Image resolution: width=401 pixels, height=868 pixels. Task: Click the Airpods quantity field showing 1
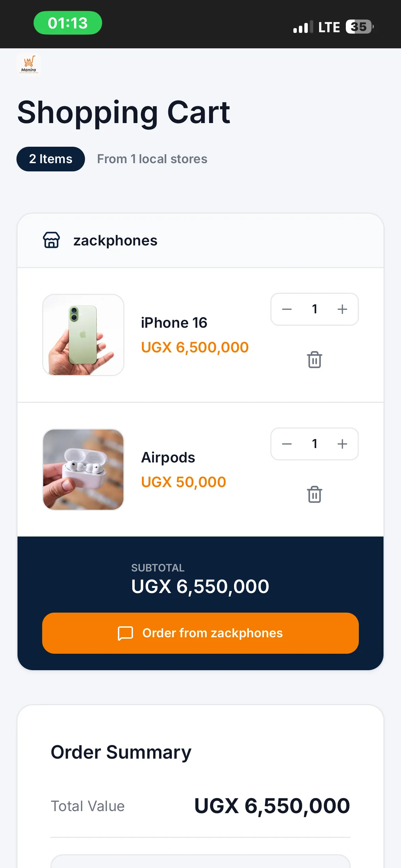314,444
